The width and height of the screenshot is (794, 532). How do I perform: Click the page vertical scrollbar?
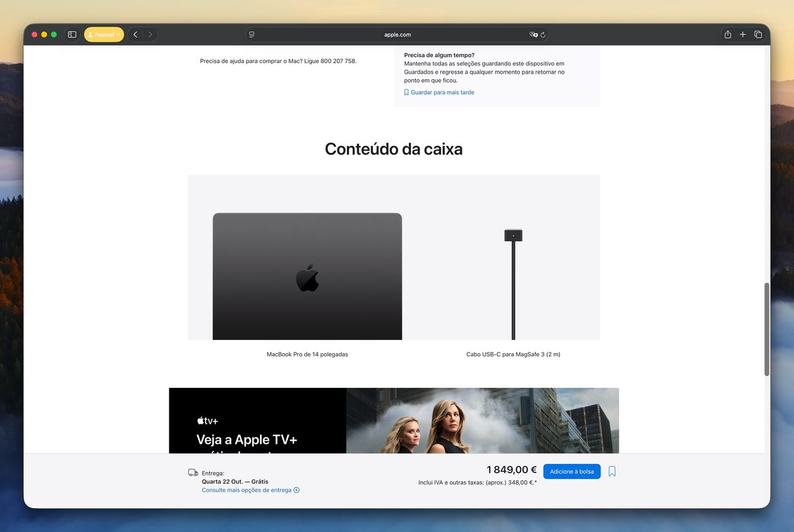(x=766, y=329)
